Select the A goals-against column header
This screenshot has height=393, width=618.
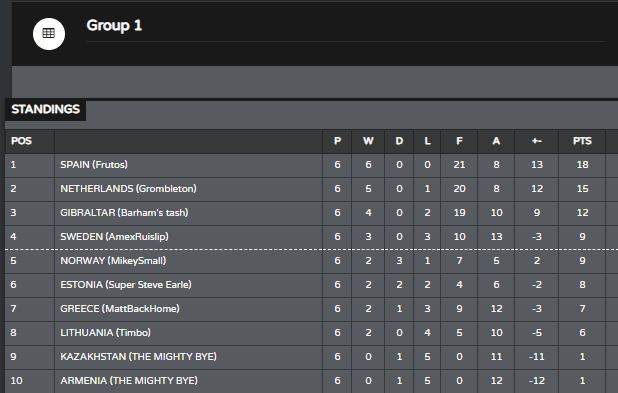pos(496,141)
